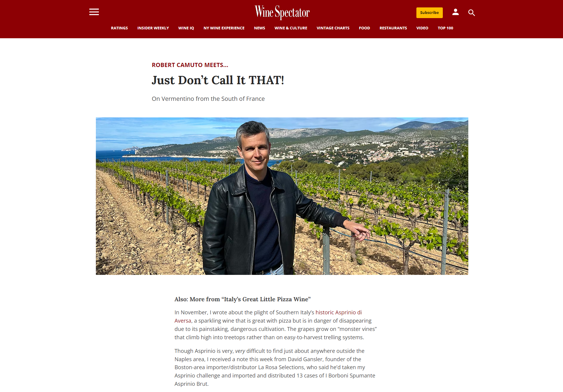The image size is (563, 392).
Task: Follow the Robert Camuto Meets link
Action: point(190,65)
